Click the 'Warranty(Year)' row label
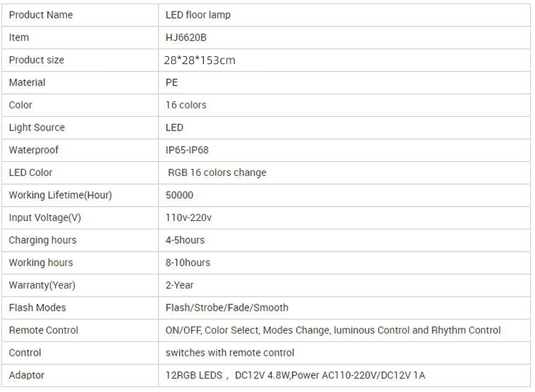535x392 pixels. click(x=41, y=285)
